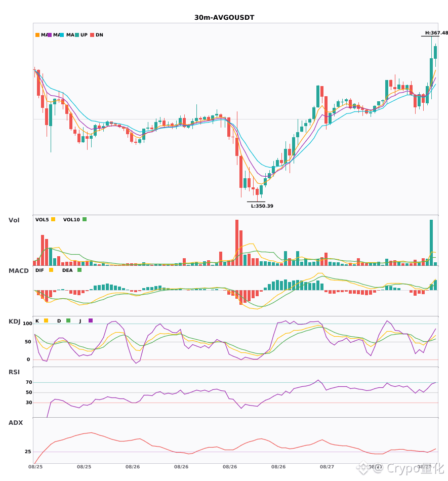Select the ADX panel label
Screen dimensions: 448x481
(x=16, y=423)
